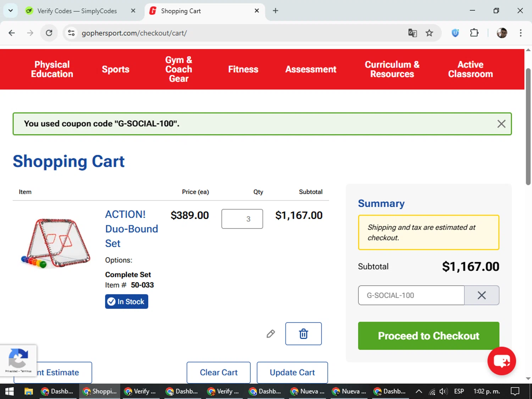Edit the cart item with pencil icon
Image resolution: width=532 pixels, height=399 pixels.
click(271, 334)
